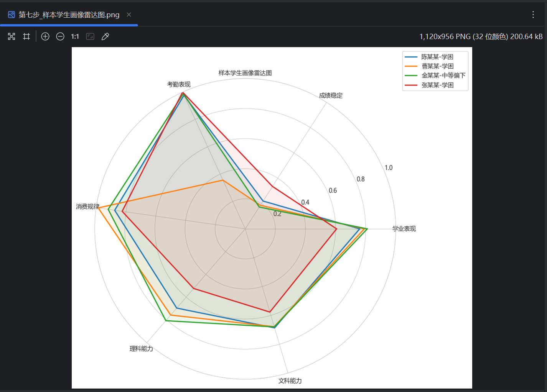This screenshot has width=547, height=392.
Task: Click the blue legend line swatch
Action: pos(411,57)
